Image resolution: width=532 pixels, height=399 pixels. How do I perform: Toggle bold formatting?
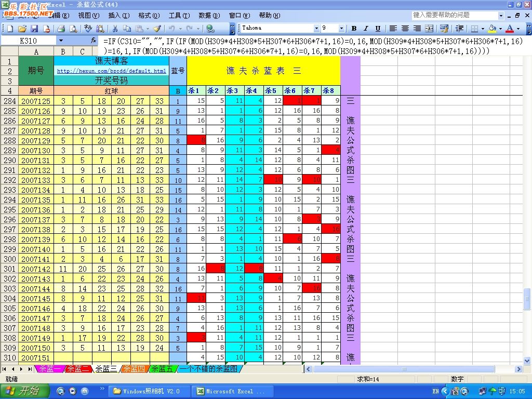[x=354, y=29]
